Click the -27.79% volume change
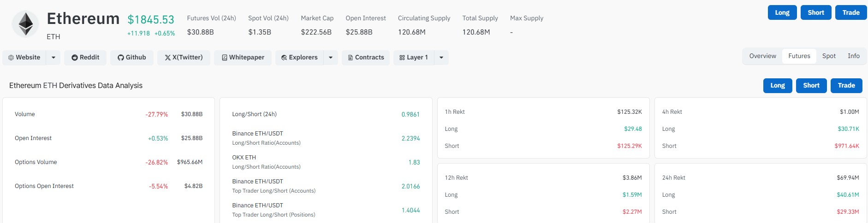Image resolution: width=868 pixels, height=223 pixels. pos(157,114)
